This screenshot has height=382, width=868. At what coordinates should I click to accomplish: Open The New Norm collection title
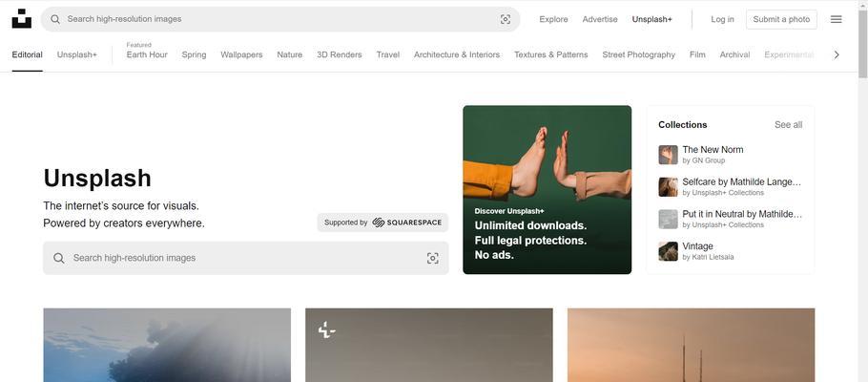tap(713, 150)
